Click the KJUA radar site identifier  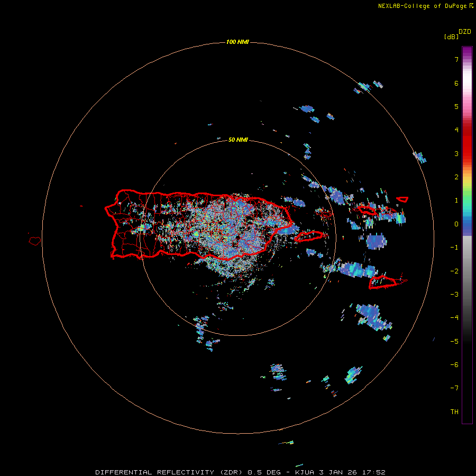(305, 472)
